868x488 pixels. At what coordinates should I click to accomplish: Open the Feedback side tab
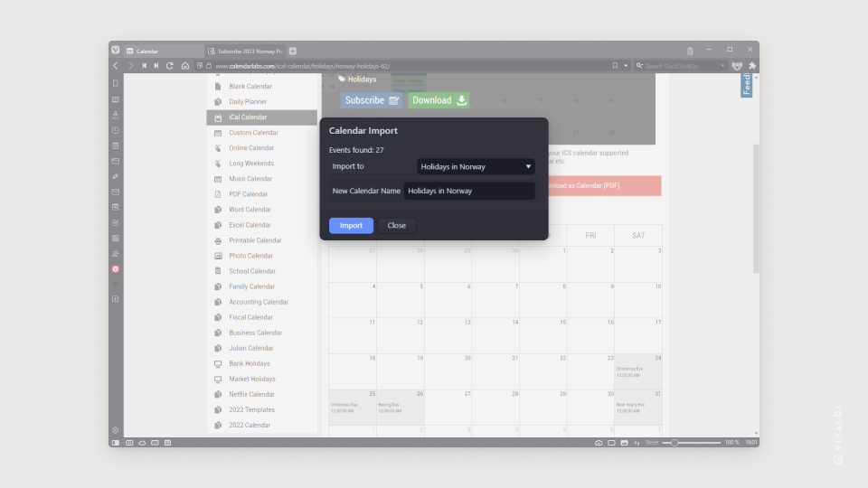pos(747,85)
